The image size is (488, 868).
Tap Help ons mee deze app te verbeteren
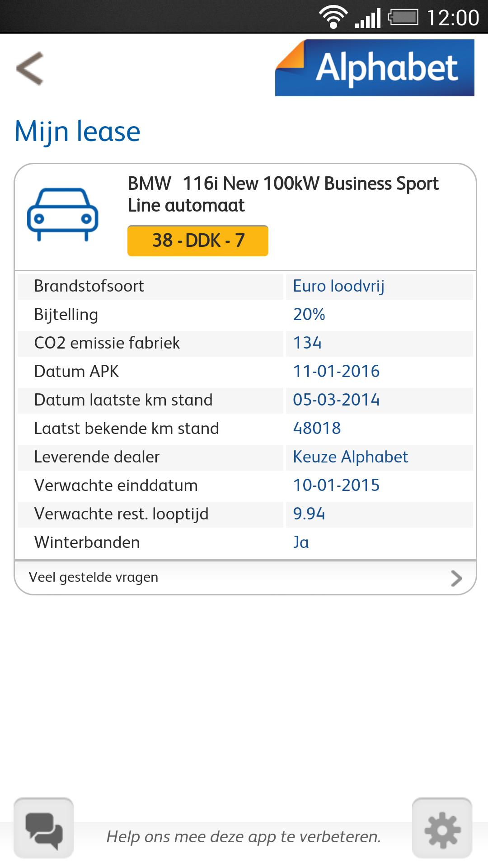pos(244,836)
